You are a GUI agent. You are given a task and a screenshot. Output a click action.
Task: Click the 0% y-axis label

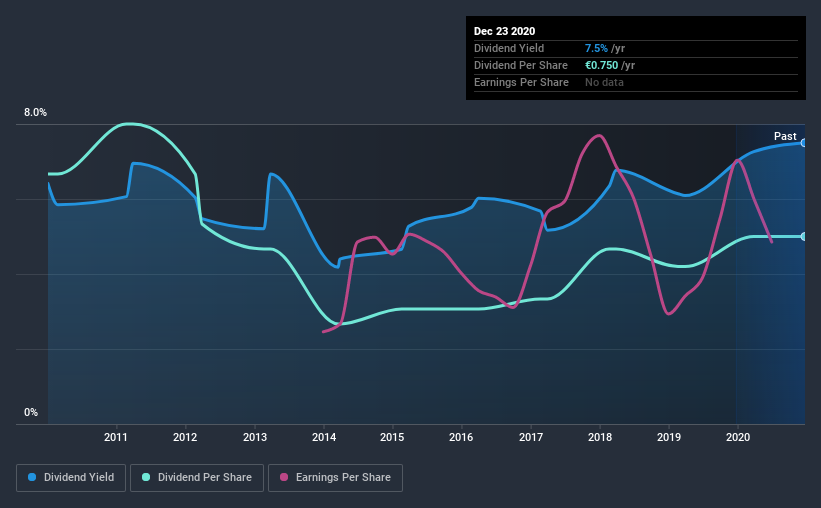pyautogui.click(x=31, y=413)
